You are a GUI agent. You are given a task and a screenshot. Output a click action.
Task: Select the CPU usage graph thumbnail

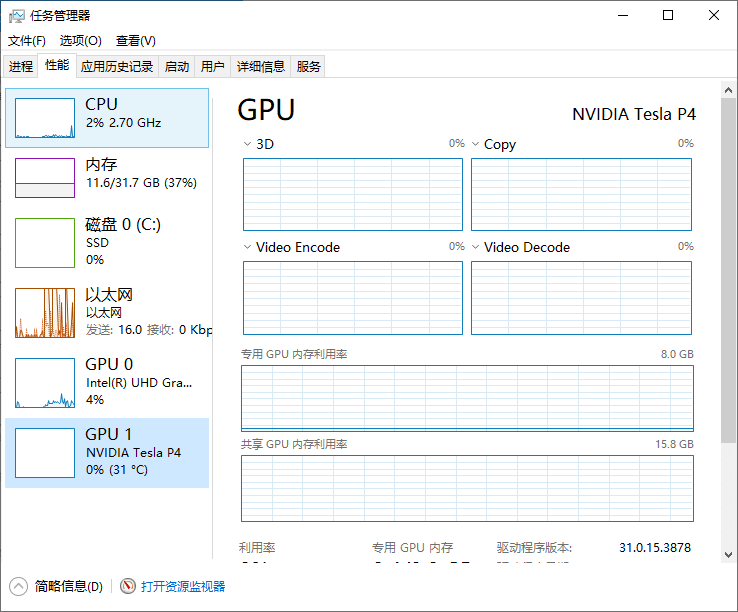tap(45, 118)
